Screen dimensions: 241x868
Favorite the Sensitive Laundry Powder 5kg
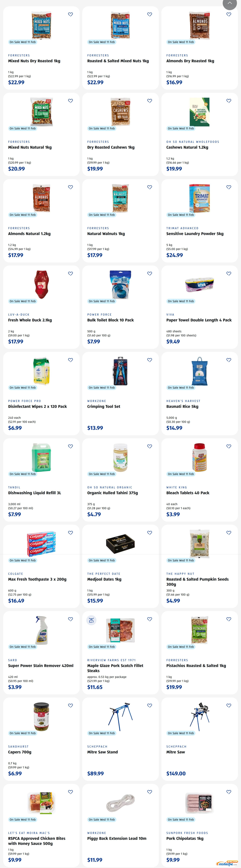(228, 187)
